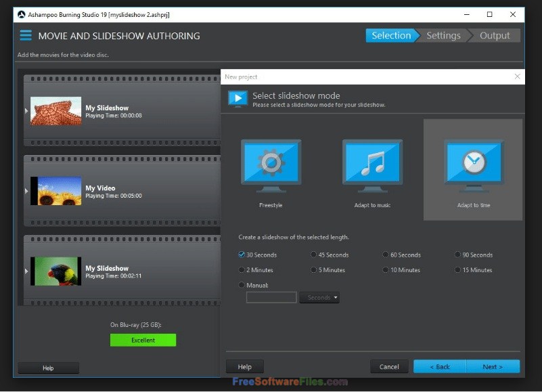Click the green Excellent quality bar
This screenshot has height=392, width=542.
click(x=143, y=340)
